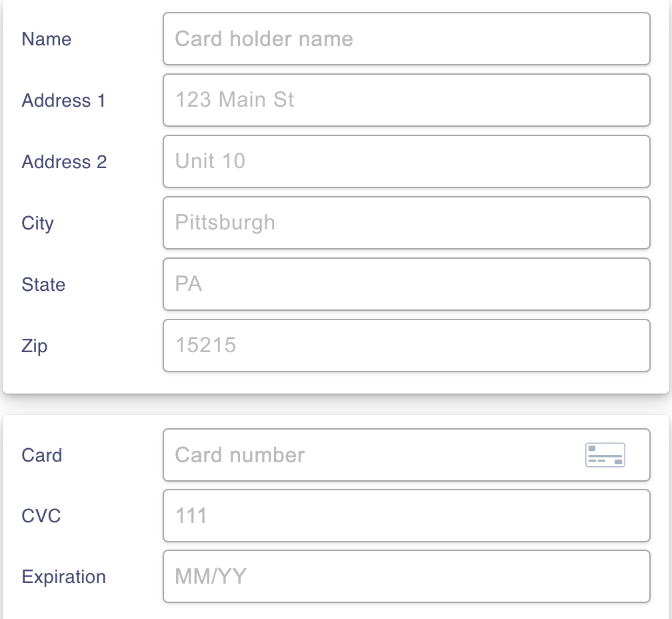Viewport: 672px width, 619px height.
Task: Click the Address 2 label
Action: point(63,162)
